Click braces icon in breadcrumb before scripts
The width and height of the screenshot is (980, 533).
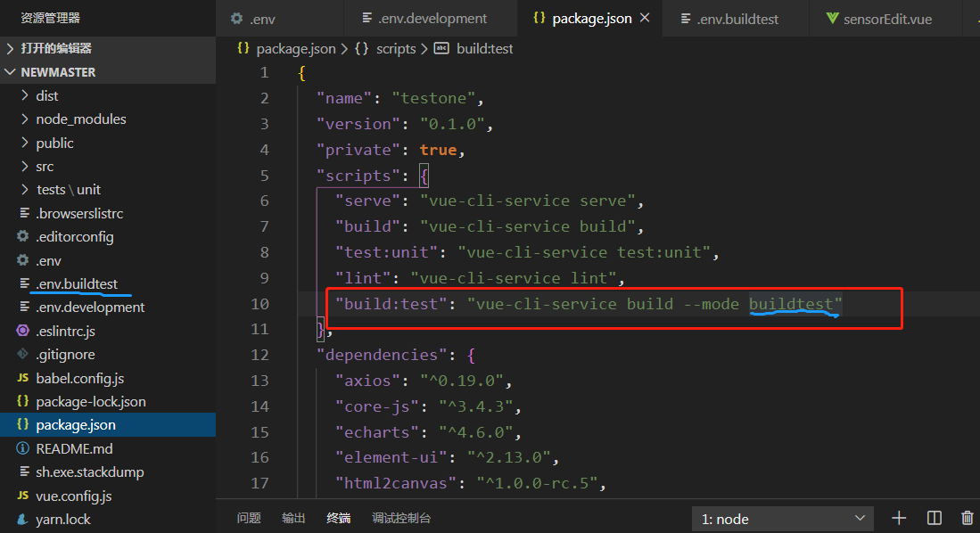point(361,48)
